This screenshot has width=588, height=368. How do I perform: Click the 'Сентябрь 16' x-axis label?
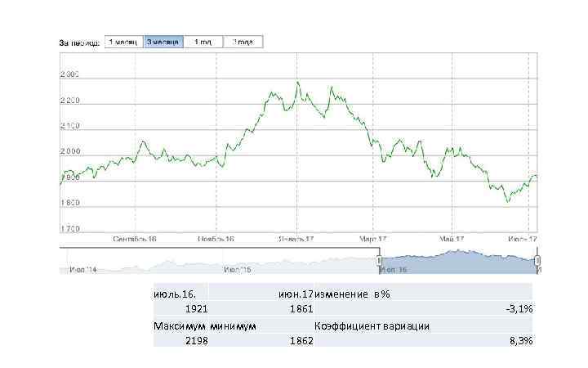point(135,239)
